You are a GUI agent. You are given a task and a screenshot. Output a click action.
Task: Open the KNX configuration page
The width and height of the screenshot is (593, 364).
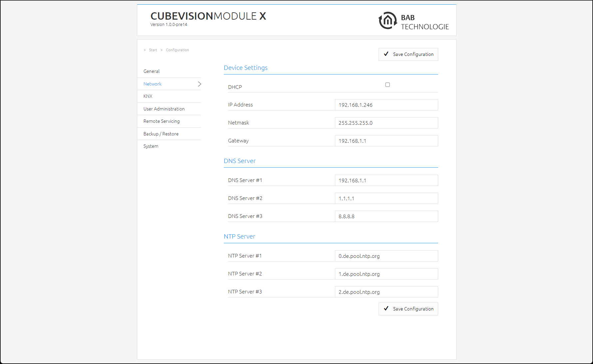148,96
